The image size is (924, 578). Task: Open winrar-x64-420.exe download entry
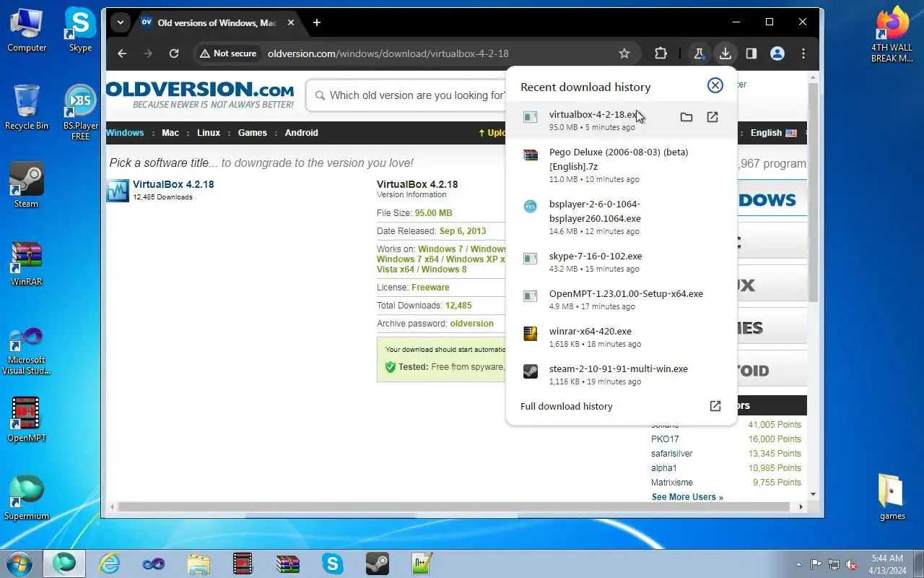pos(622,337)
